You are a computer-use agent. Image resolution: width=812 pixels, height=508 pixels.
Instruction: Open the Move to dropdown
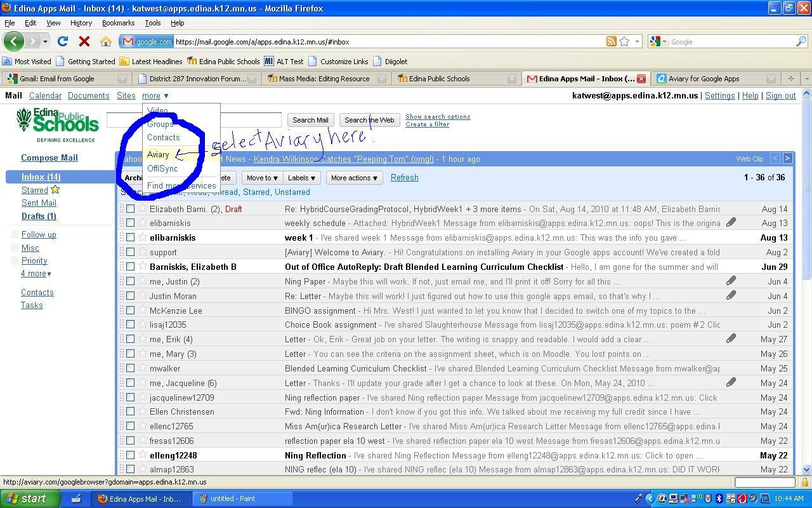tap(262, 178)
